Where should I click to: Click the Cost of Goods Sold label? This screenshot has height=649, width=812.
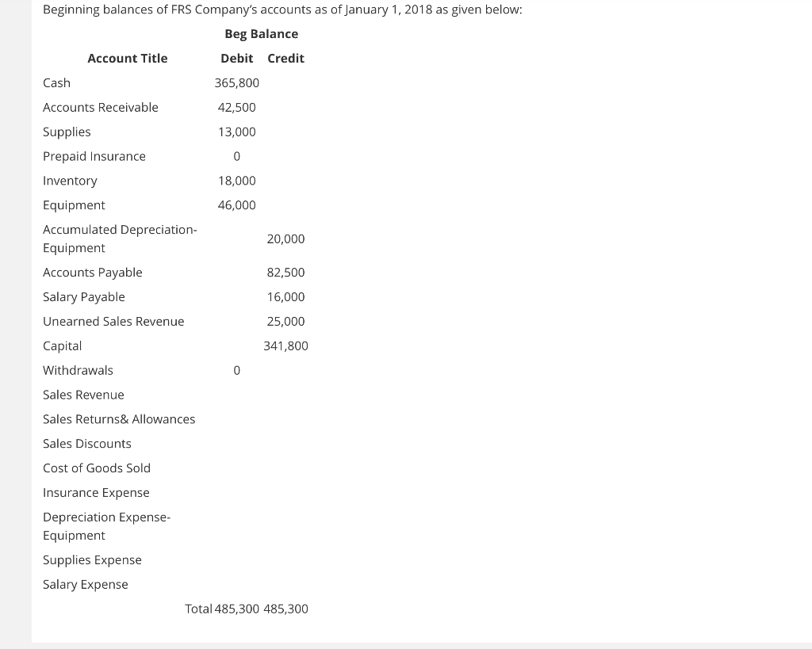point(96,468)
